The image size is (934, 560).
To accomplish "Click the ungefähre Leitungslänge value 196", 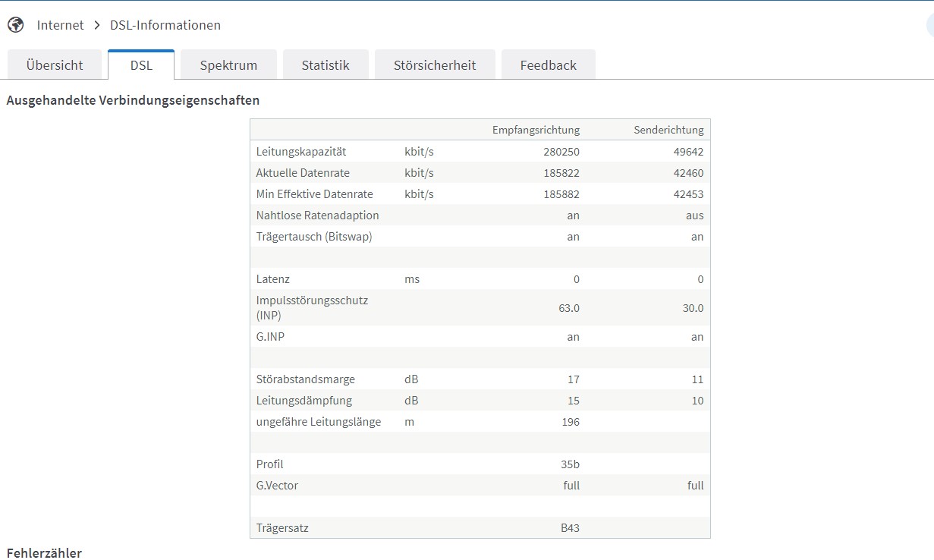I will tap(570, 422).
